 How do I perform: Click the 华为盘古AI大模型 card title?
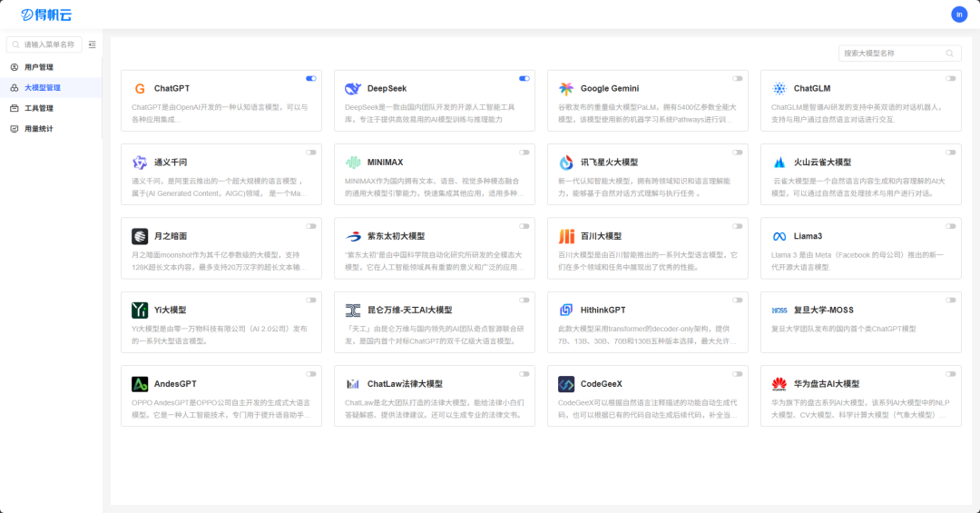[827, 384]
